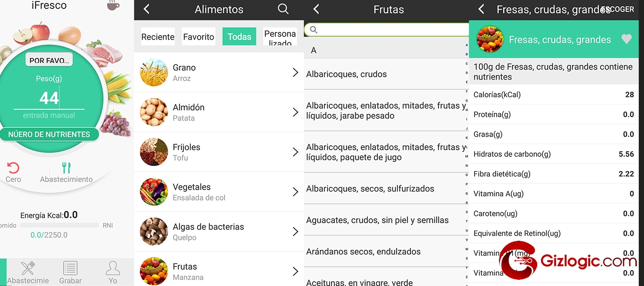Click the energy RNI progress bar
This screenshot has height=286, width=644.
(x=59, y=225)
